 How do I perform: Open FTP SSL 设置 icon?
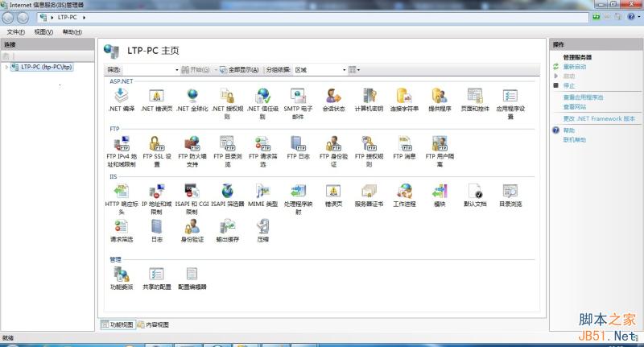[156, 145]
